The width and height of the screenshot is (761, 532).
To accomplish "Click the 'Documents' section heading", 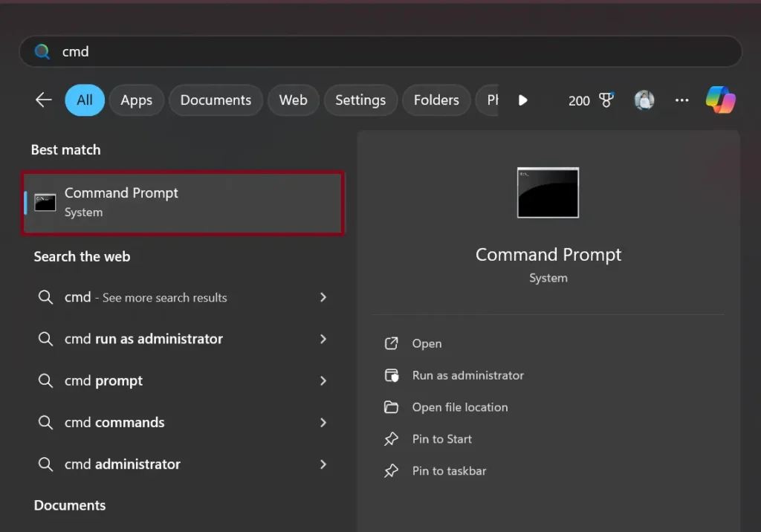I will point(70,505).
